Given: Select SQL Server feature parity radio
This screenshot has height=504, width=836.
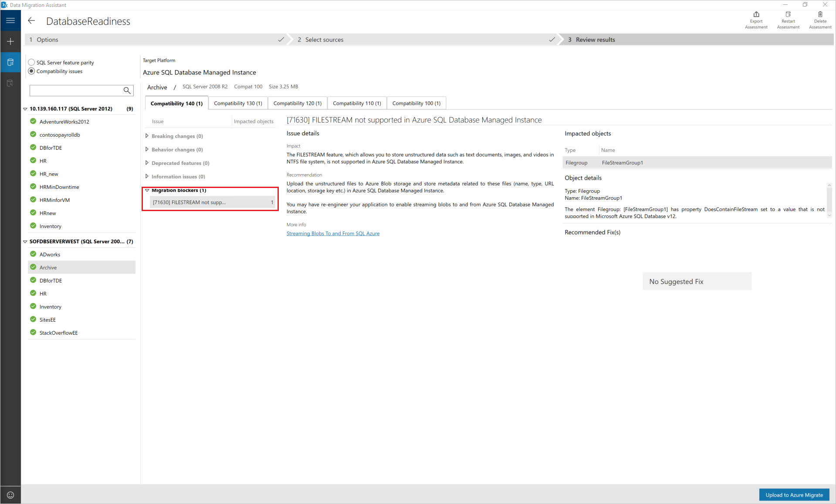Looking at the screenshot, I should (32, 62).
